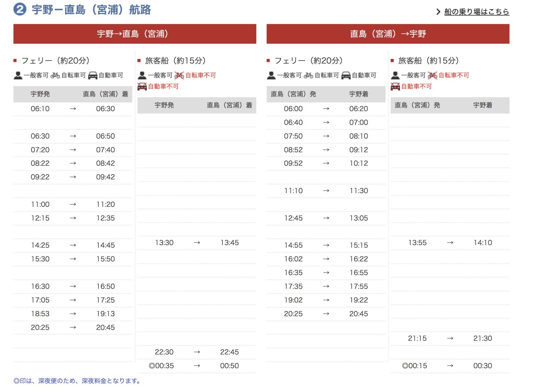
Task: Click the 宇野－直島(宮浦)航路 heading
Action: (91, 10)
